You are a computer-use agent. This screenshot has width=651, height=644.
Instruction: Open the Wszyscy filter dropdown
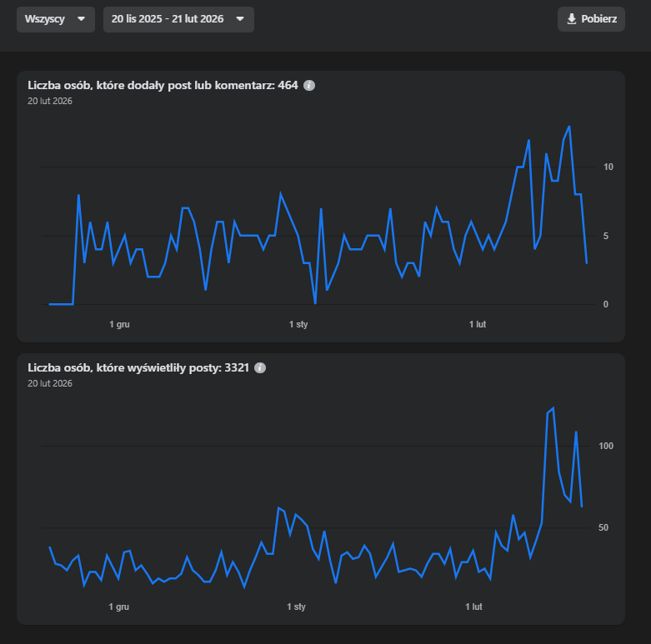coord(55,19)
